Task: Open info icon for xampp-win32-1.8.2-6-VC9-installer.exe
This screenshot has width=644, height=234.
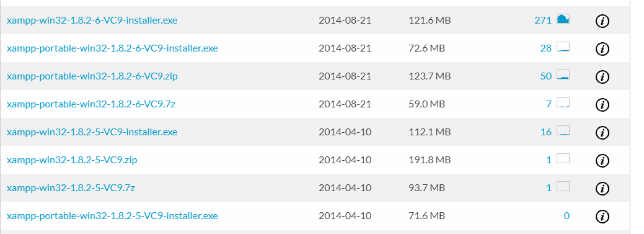Action: 602,21
